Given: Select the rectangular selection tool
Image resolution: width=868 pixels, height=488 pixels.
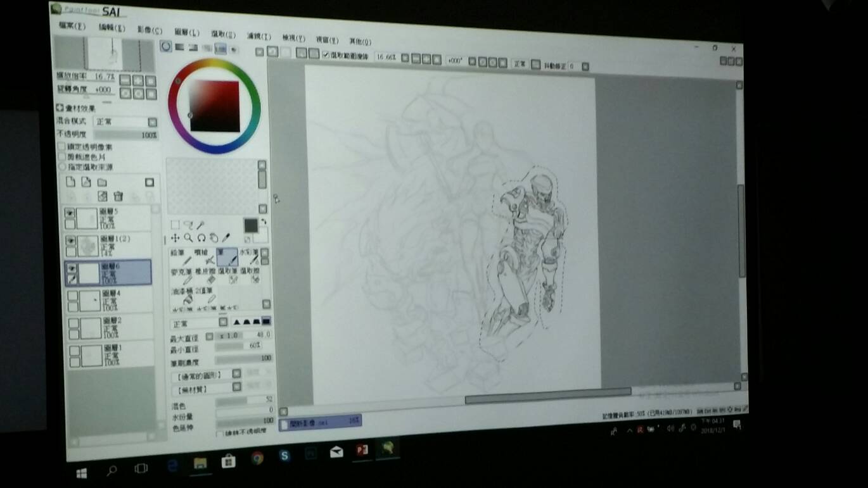Looking at the screenshot, I should coord(176,224).
